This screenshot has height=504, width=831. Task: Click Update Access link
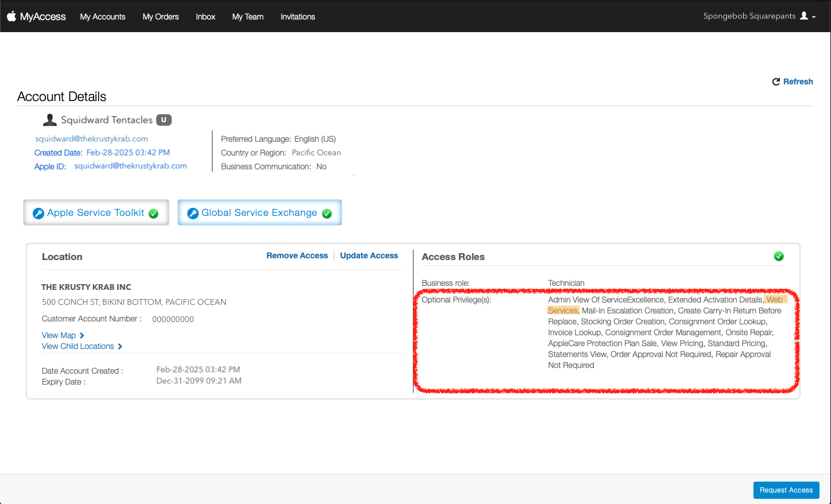(369, 255)
